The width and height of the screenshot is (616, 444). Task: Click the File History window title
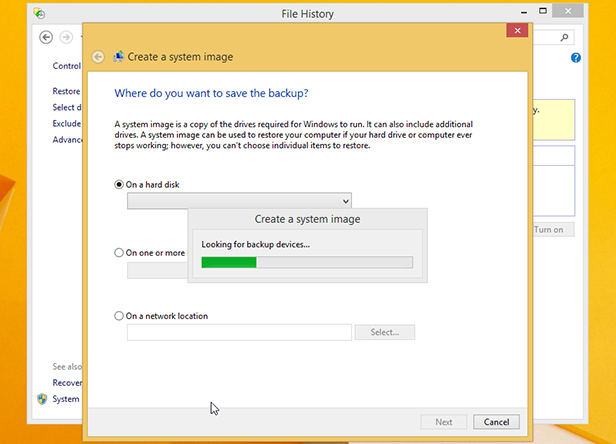point(307,14)
